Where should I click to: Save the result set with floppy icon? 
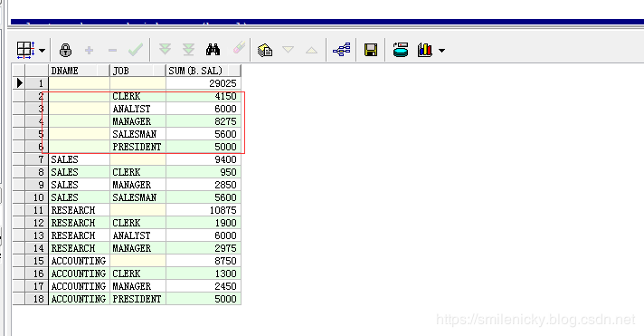[371, 50]
